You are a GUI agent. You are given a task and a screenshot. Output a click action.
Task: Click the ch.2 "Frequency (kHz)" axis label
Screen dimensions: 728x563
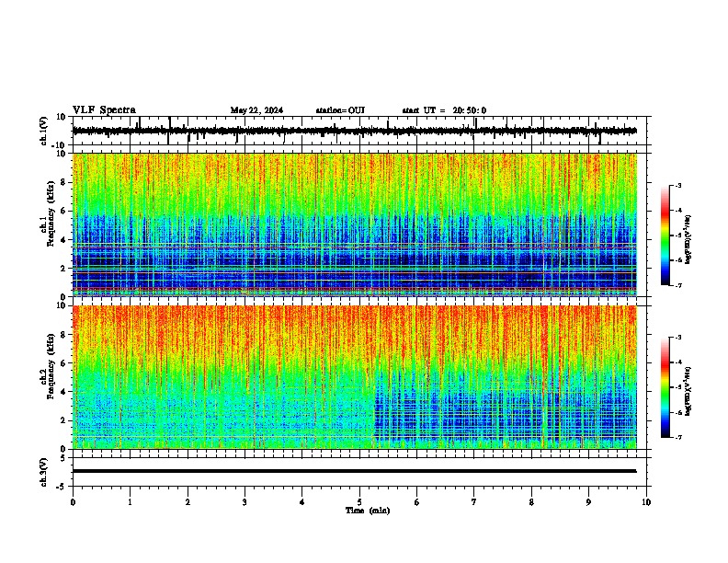point(50,366)
